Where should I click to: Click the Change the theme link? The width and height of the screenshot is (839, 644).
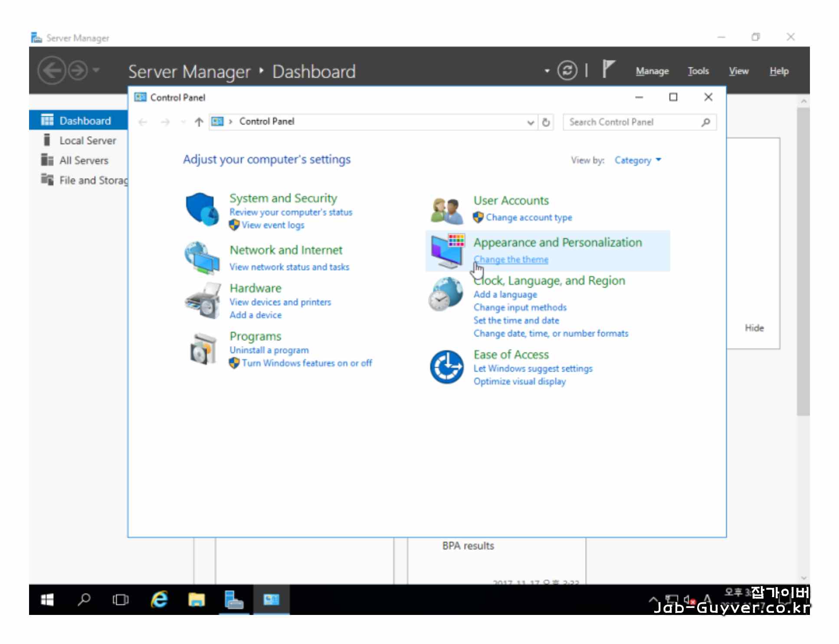click(511, 260)
